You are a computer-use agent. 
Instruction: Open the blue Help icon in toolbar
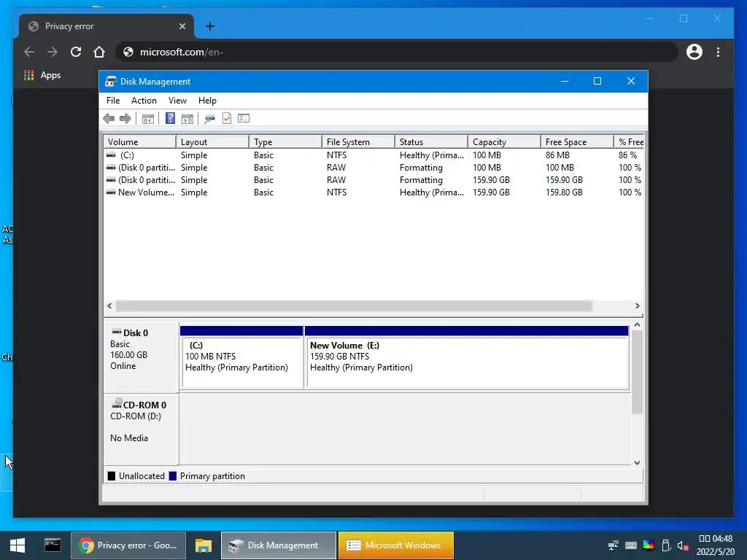[x=170, y=118]
